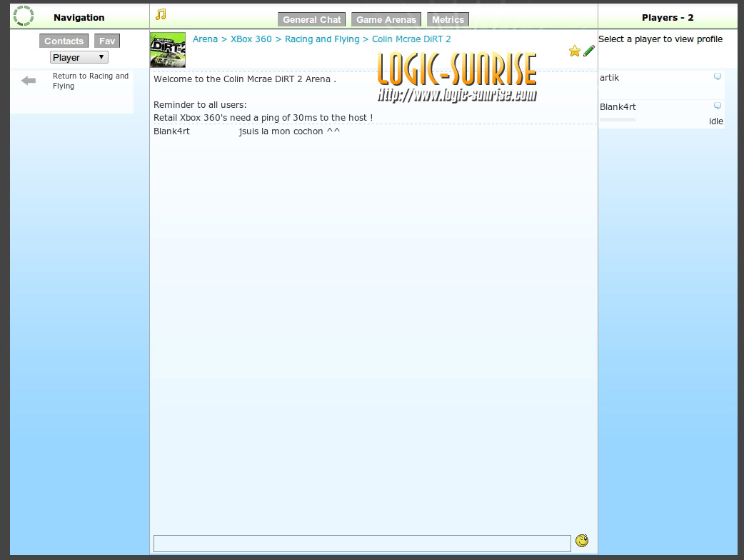Switch to the Game Arenas tab

(386, 19)
